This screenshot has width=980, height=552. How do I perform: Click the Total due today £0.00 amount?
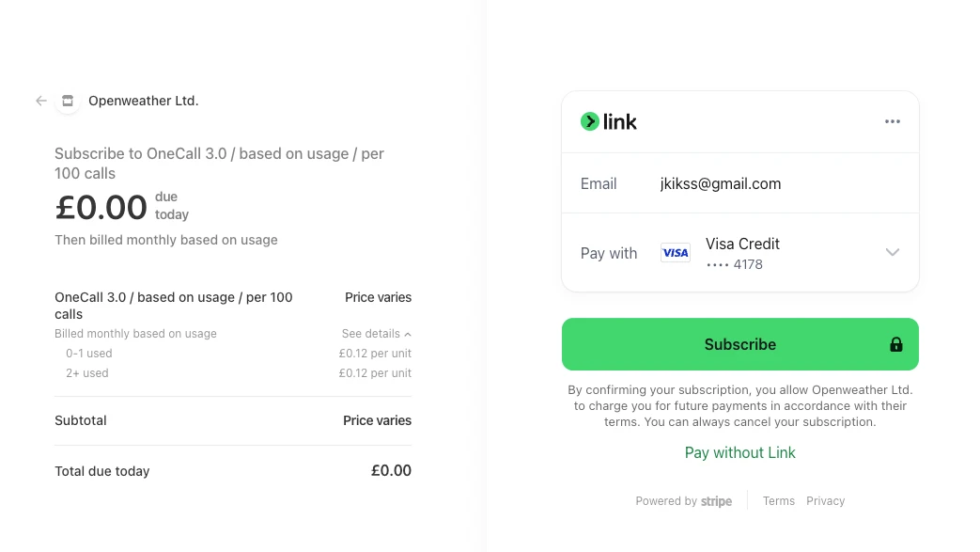(391, 470)
